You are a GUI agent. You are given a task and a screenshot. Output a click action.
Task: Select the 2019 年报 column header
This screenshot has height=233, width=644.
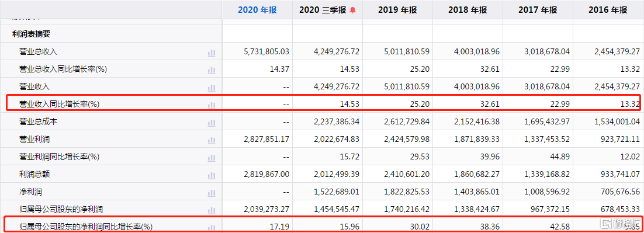[397, 11]
